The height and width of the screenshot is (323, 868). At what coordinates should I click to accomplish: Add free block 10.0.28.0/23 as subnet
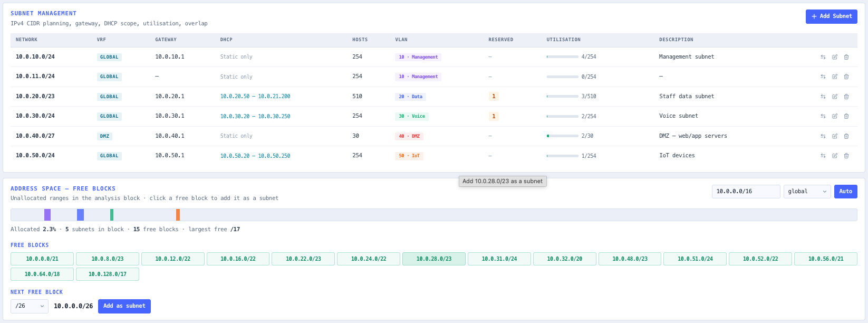(434, 259)
